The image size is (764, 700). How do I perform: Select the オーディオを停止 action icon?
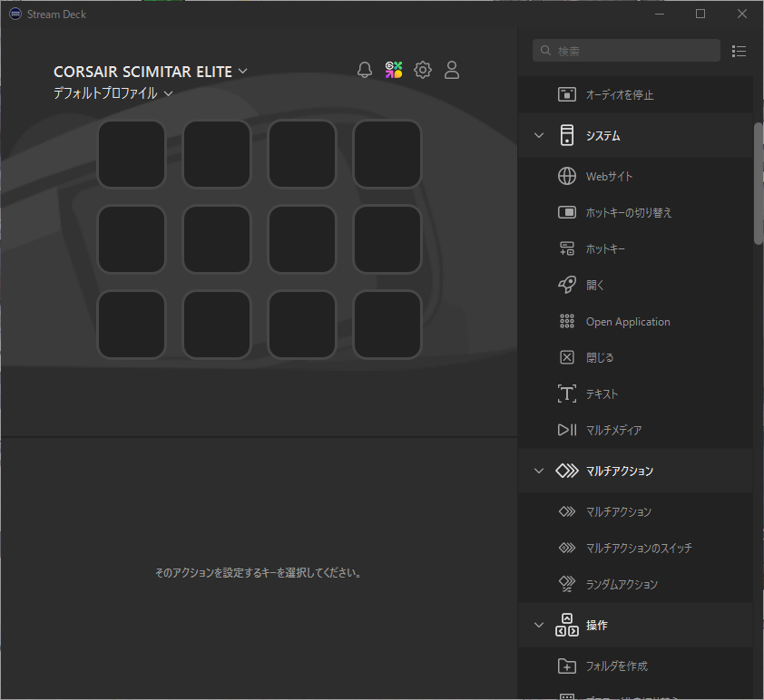[567, 94]
